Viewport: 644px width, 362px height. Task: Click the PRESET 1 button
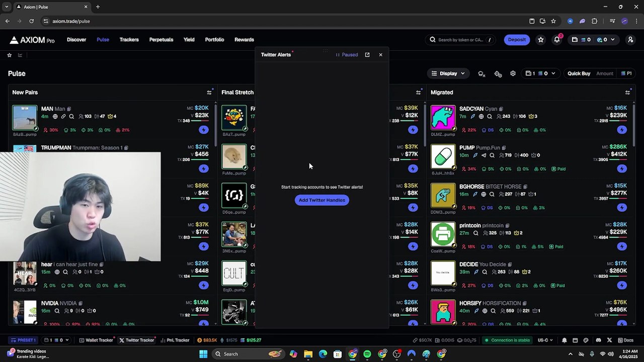24,340
